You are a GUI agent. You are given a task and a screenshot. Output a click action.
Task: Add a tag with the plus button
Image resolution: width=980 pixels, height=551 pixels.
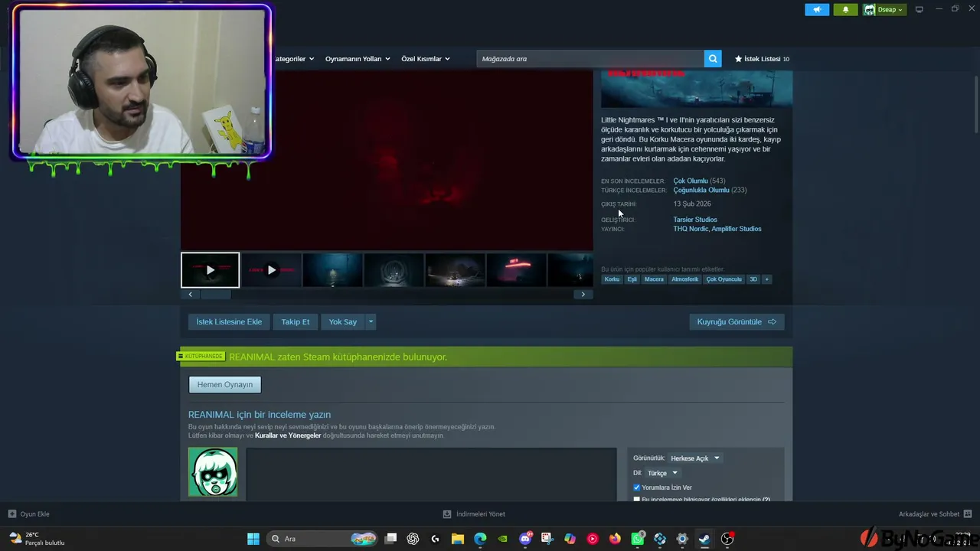tap(766, 279)
